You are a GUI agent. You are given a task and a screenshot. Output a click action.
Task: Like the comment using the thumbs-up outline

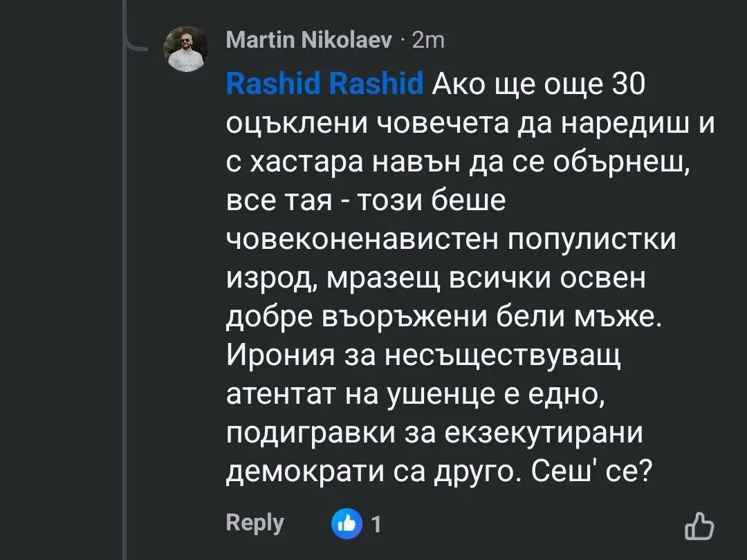699,525
